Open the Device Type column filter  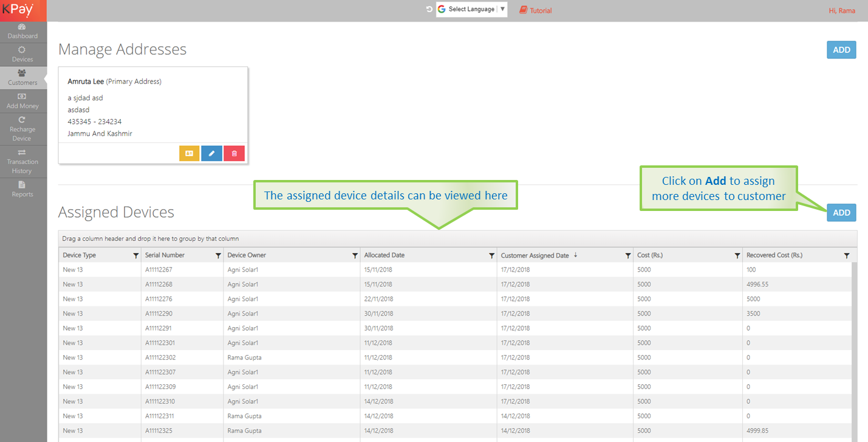pos(135,256)
